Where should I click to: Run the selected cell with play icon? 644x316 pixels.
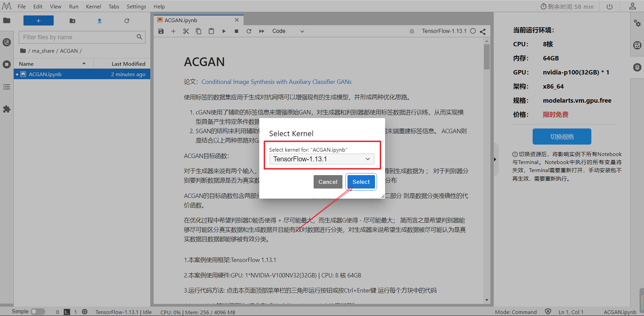tap(224, 31)
